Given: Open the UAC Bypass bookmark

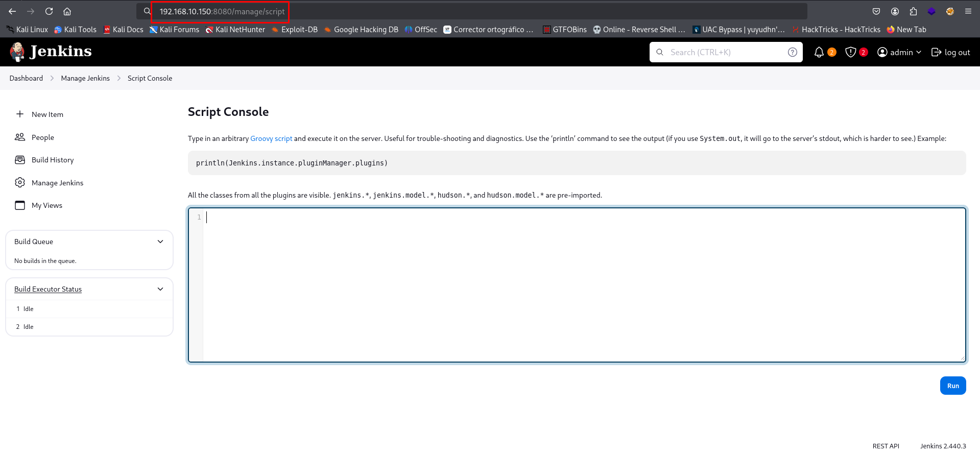Looking at the screenshot, I should (x=738, y=30).
